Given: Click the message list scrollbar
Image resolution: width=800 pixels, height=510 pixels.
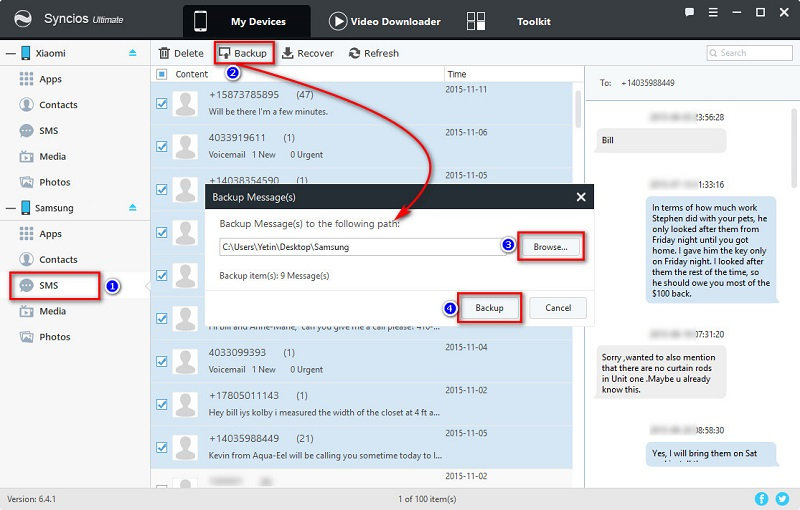Looking at the screenshot, I should click(578, 109).
